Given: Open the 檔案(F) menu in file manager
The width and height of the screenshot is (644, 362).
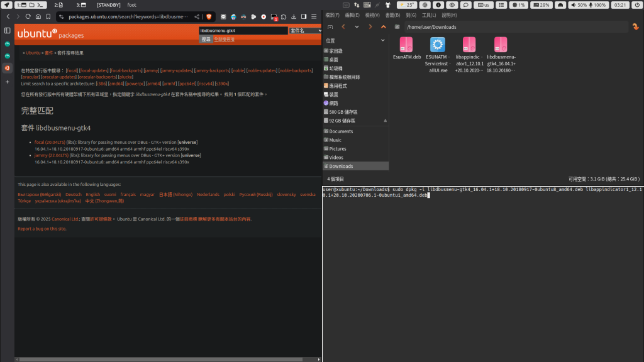Looking at the screenshot, I should 332,15.
